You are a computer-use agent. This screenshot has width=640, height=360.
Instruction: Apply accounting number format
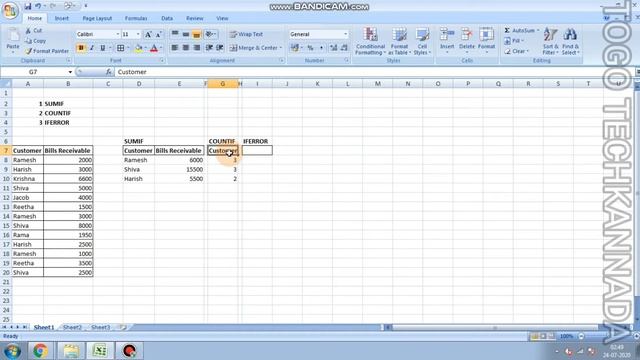294,48
